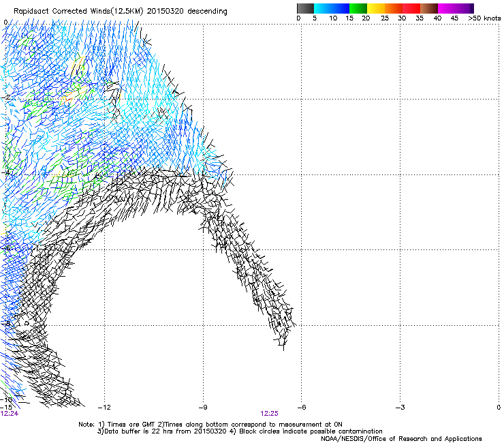Click the '25' legend scale label
Screen dimensions: 504x443
coord(385,18)
